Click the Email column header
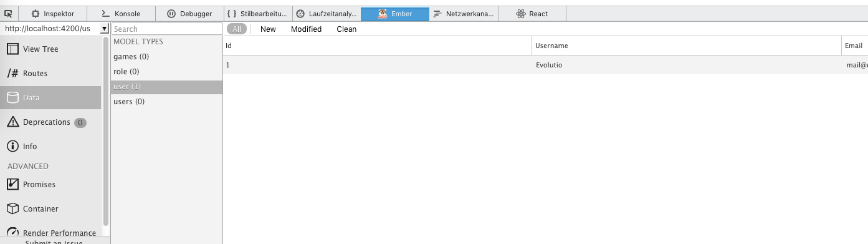 pyautogui.click(x=855, y=46)
